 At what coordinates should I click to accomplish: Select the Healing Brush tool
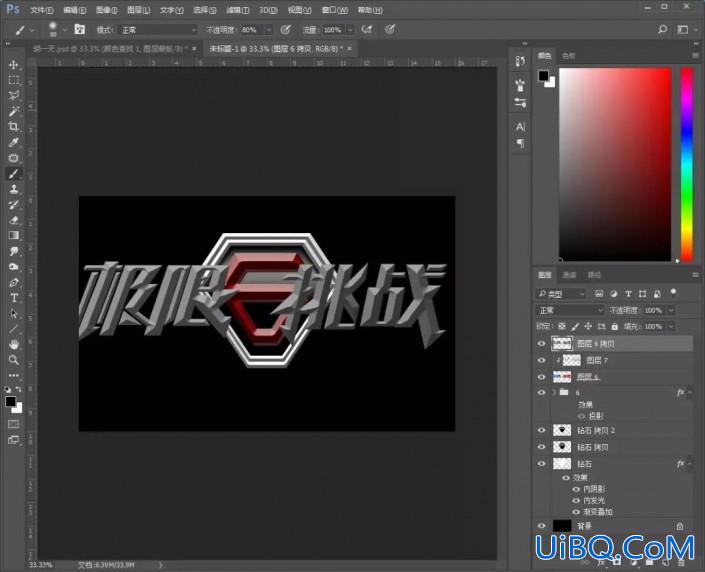pos(13,158)
